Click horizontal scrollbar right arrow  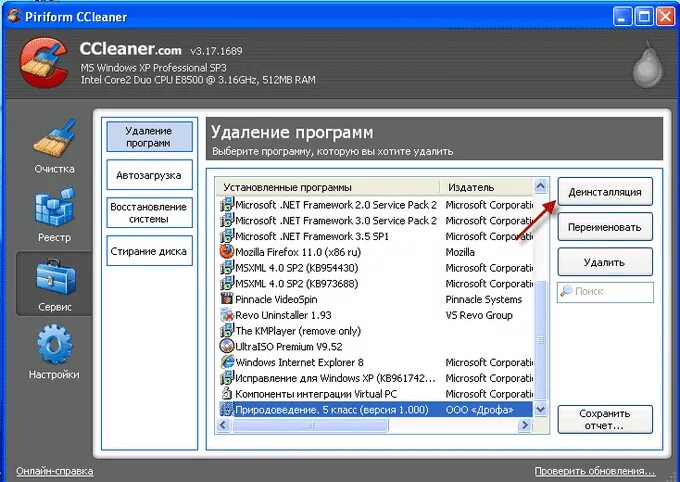click(525, 425)
